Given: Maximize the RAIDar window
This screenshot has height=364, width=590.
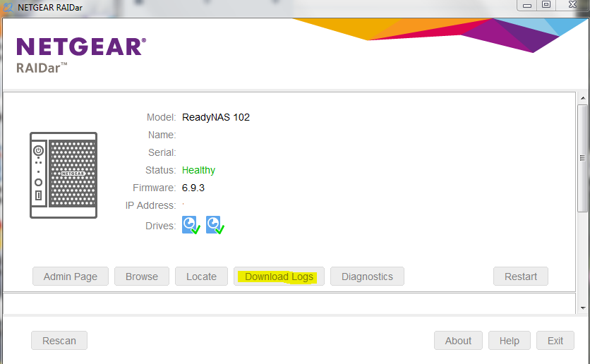Looking at the screenshot, I should click(546, 5).
